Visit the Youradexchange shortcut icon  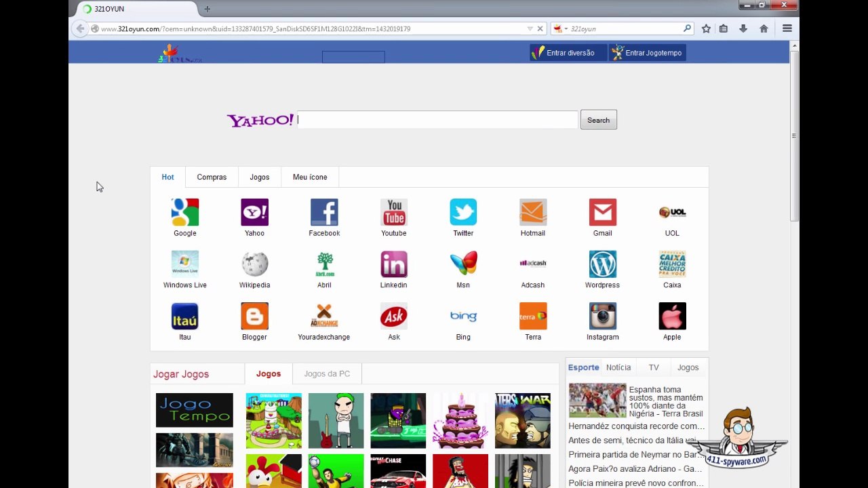[324, 316]
